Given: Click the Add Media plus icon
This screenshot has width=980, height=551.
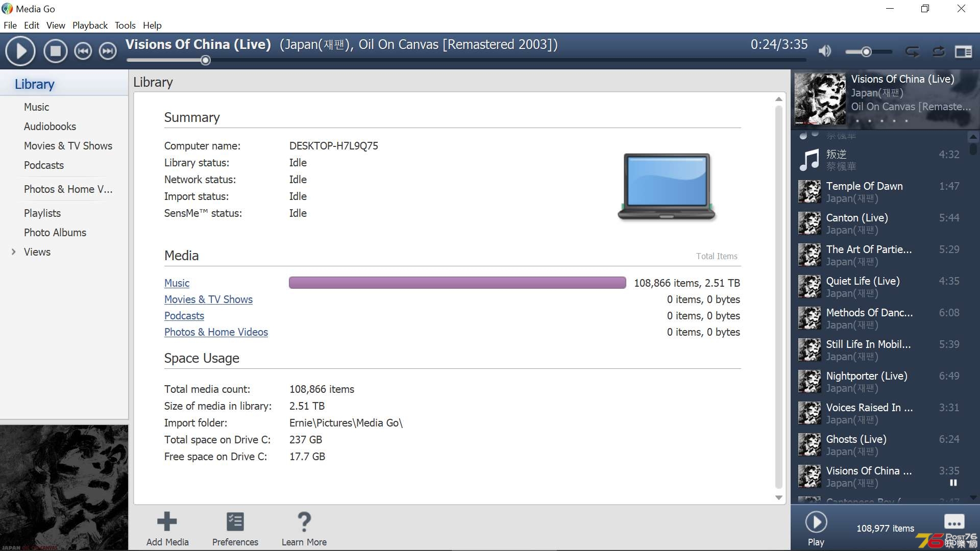Looking at the screenshot, I should 167,521.
